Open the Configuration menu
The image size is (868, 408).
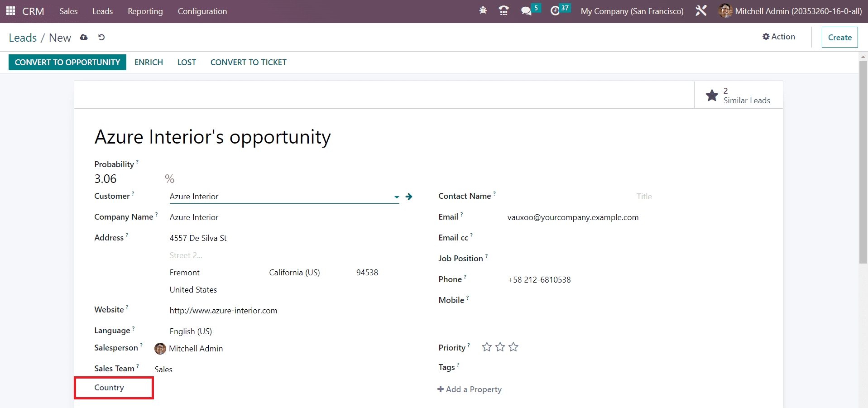pyautogui.click(x=202, y=11)
